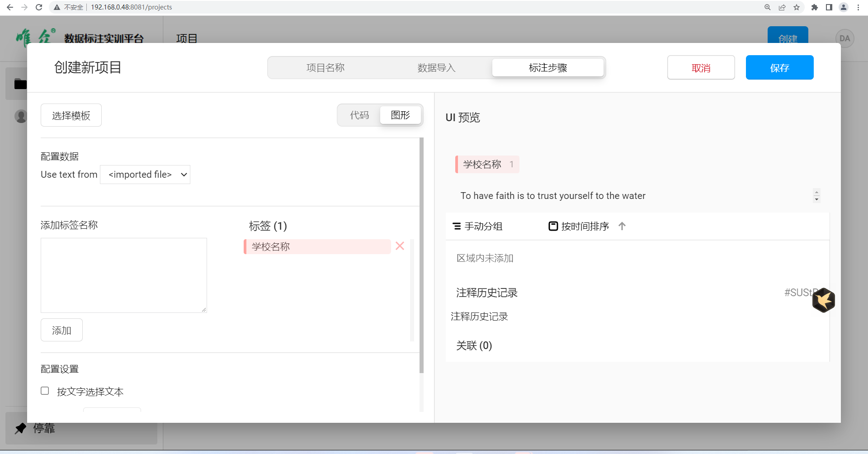This screenshot has height=454, width=868.
Task: Bookmark this page with star icon
Action: tap(797, 7)
